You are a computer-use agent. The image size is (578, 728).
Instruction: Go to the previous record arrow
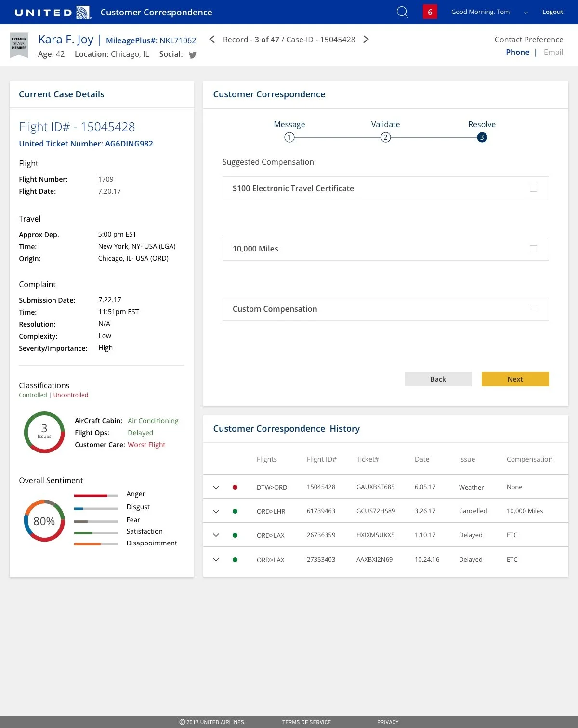point(212,39)
